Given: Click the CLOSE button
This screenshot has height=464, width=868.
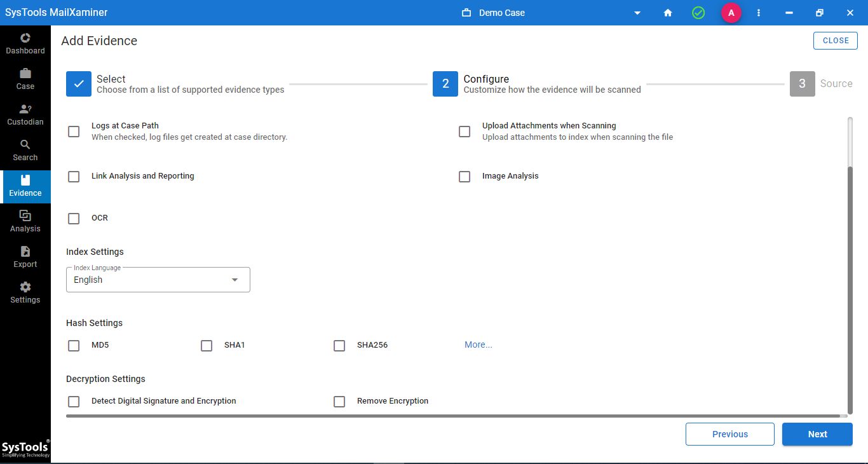Looking at the screenshot, I should point(836,41).
